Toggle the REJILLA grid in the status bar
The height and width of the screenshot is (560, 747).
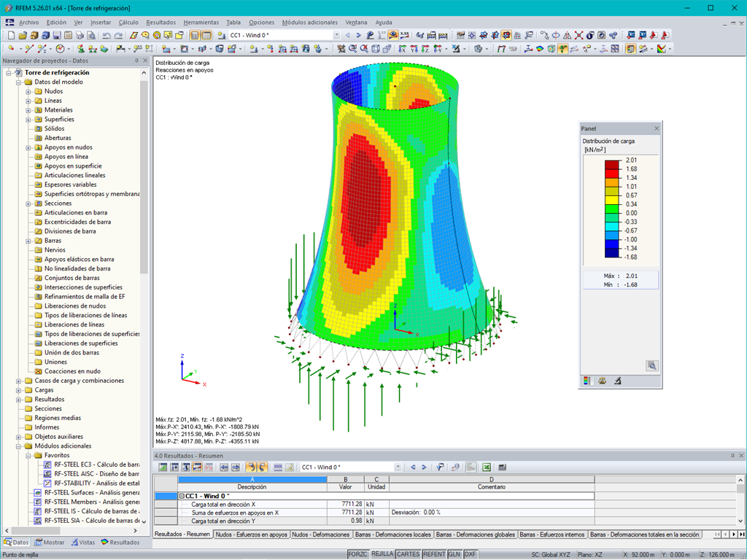tap(382, 553)
